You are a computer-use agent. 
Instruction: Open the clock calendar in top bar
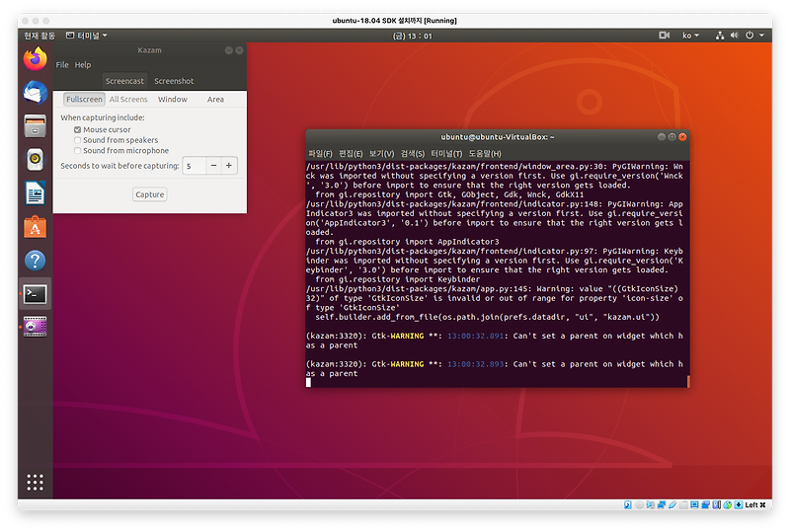pos(412,36)
